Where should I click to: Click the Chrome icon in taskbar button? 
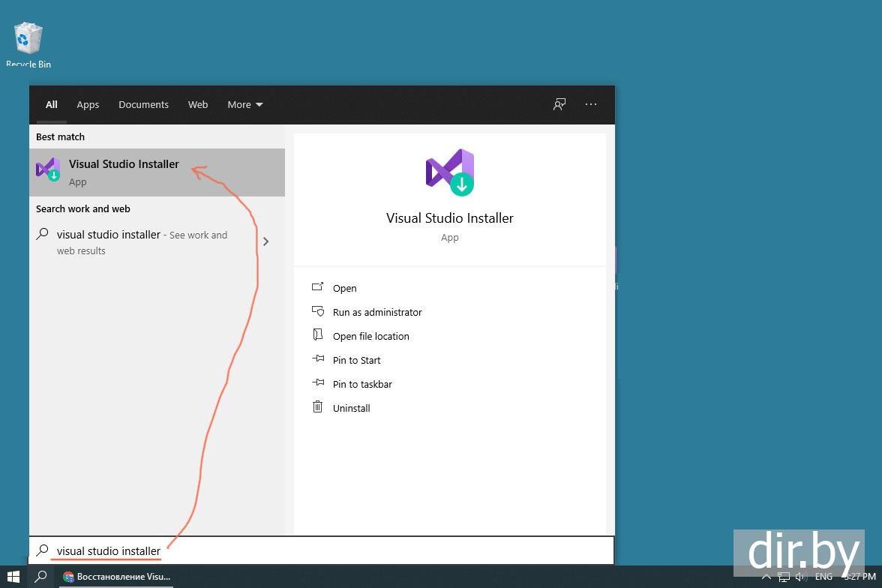[x=69, y=577]
